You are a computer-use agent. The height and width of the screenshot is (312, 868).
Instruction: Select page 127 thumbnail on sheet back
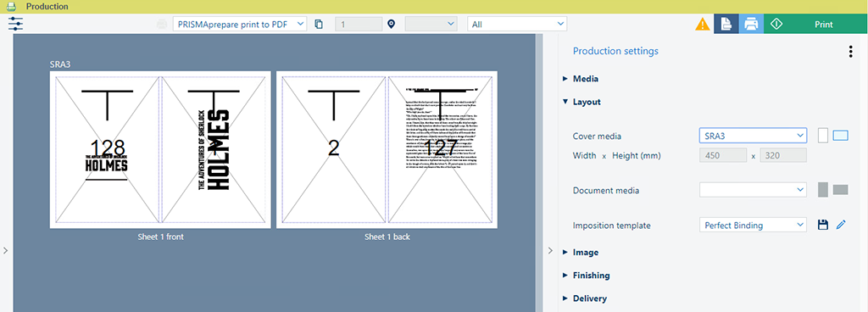[440, 149]
